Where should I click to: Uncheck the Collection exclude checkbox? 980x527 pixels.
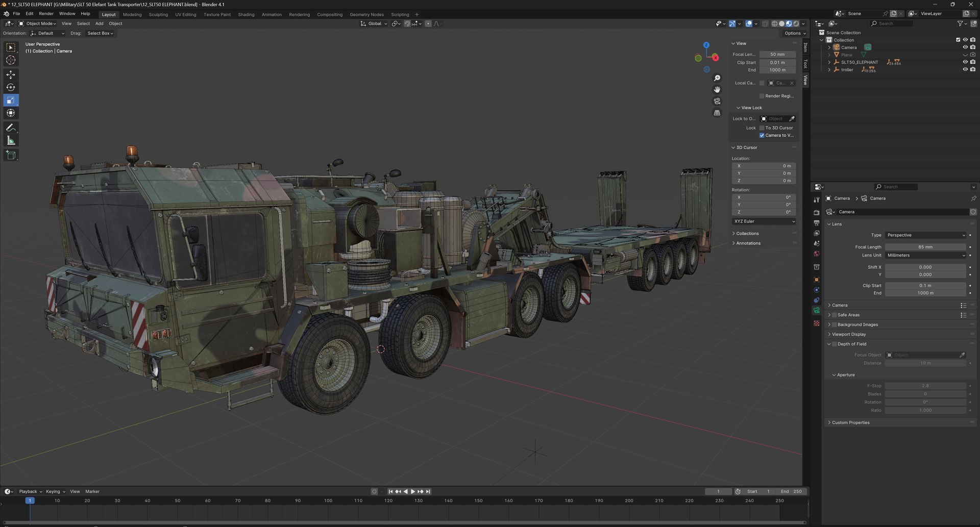958,40
